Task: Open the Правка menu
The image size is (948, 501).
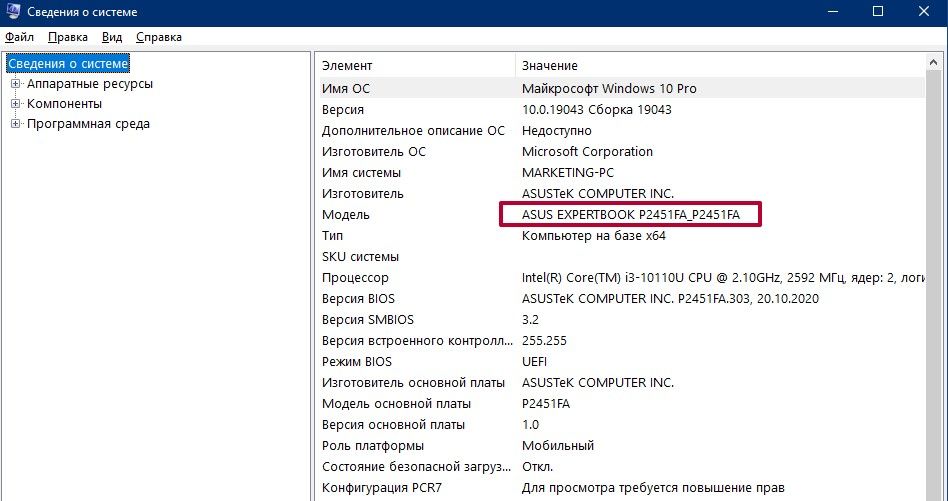Action: click(68, 37)
